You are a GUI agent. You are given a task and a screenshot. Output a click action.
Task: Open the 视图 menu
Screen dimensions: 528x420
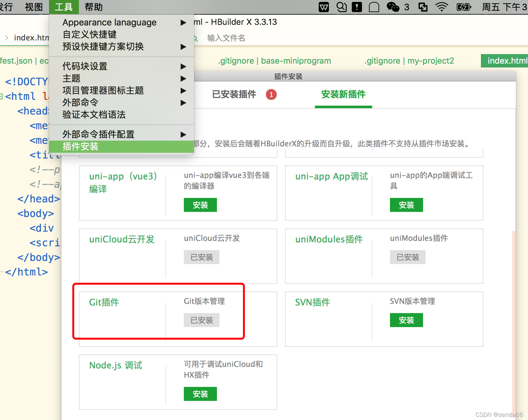coord(34,7)
